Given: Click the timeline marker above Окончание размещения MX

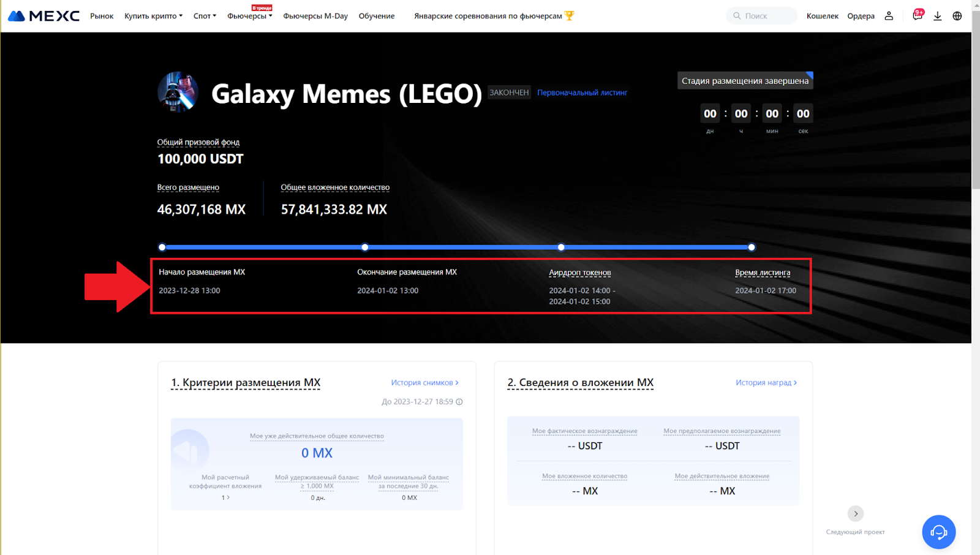Looking at the screenshot, I should pos(365,247).
